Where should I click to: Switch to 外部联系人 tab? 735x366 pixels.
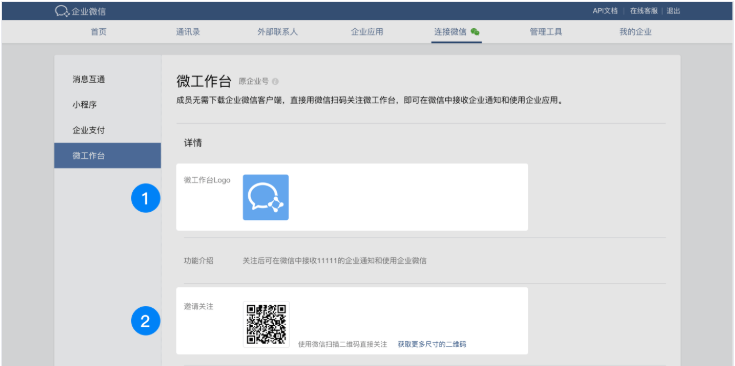click(x=278, y=32)
